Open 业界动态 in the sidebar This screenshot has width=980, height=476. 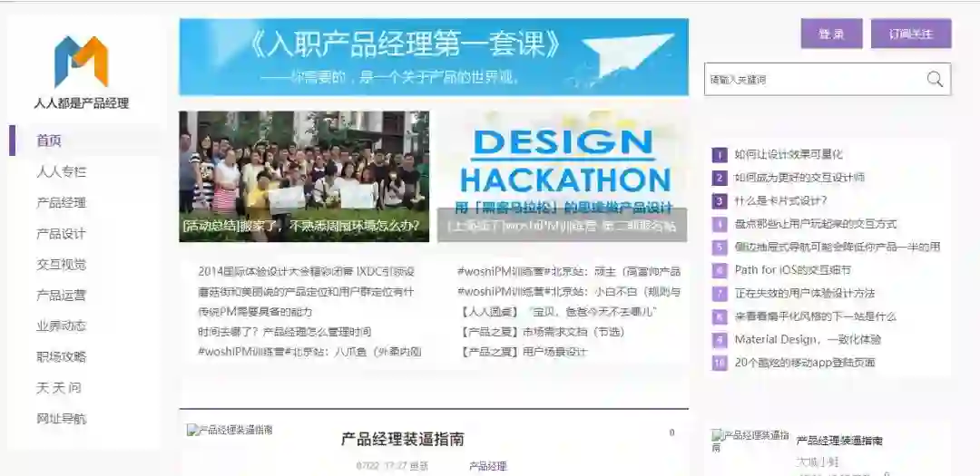62,326
